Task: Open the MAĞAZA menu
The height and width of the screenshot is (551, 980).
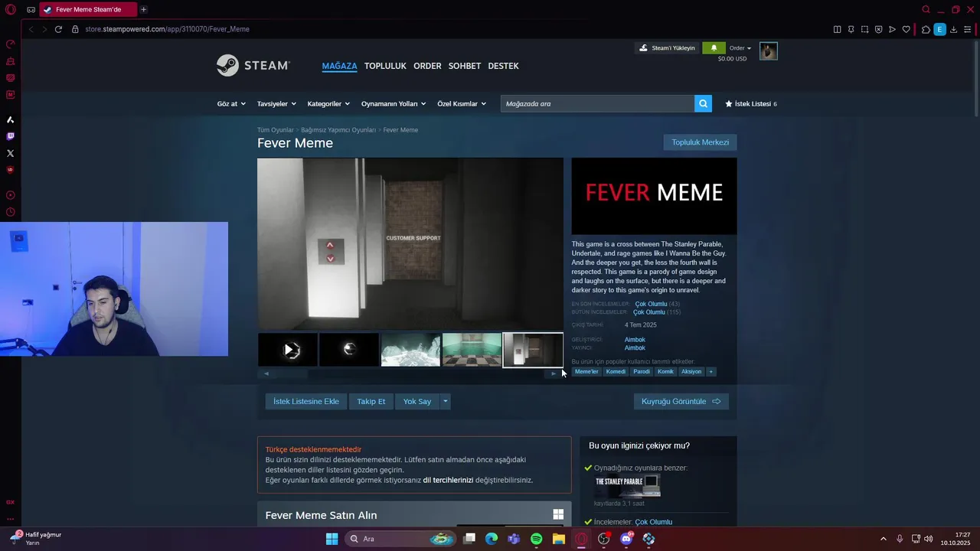Action: click(x=339, y=66)
